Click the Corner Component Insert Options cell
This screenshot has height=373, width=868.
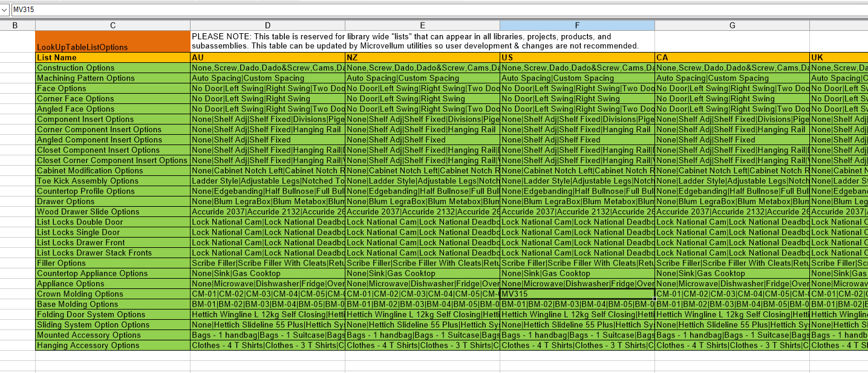[113, 129]
